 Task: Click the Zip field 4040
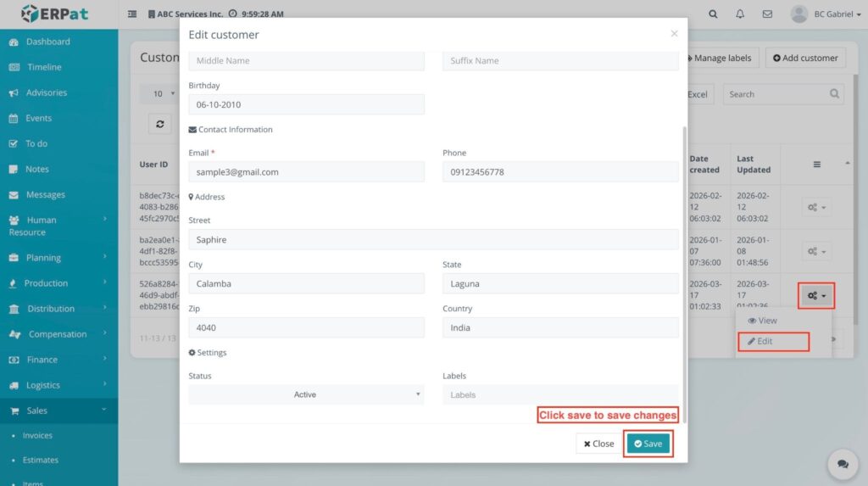(x=306, y=327)
